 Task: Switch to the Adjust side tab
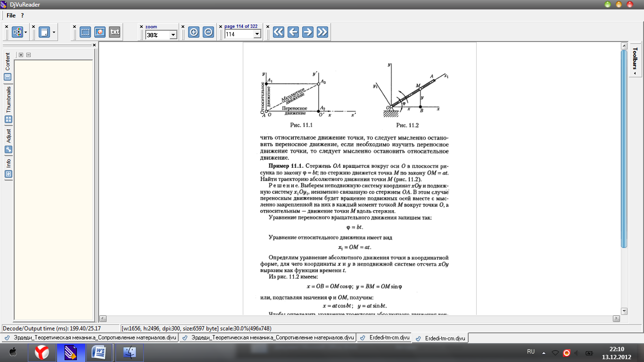[x=8, y=141]
